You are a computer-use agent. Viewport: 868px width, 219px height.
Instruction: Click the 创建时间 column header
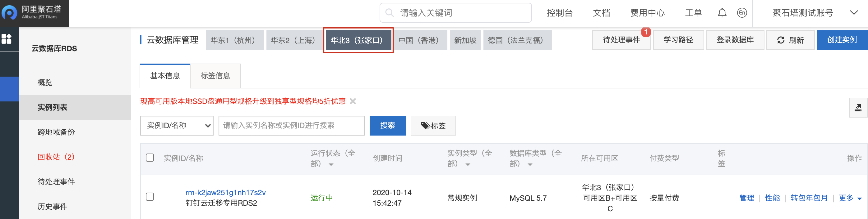point(387,158)
